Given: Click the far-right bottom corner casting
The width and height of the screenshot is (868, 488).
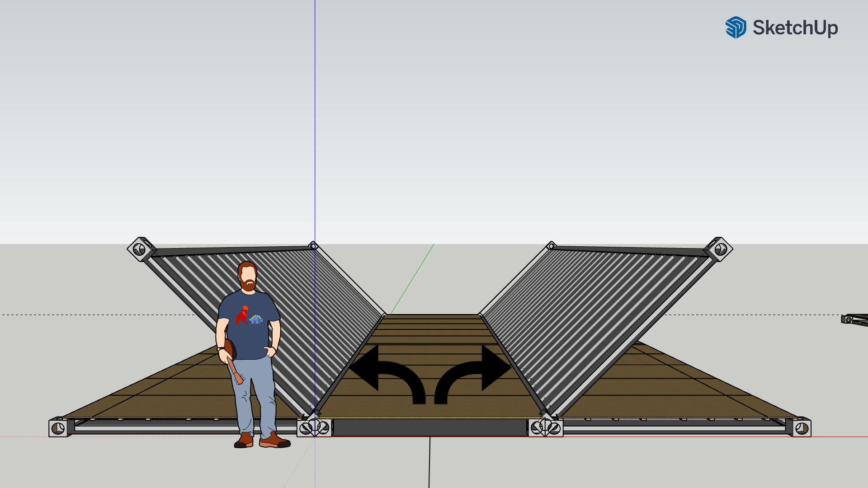Looking at the screenshot, I should [x=802, y=427].
